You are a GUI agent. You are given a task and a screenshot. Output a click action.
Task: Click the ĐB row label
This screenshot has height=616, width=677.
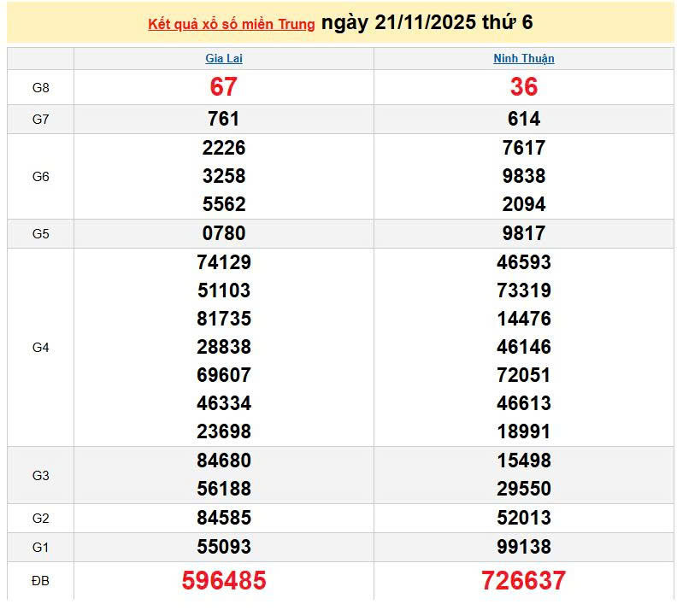40,581
